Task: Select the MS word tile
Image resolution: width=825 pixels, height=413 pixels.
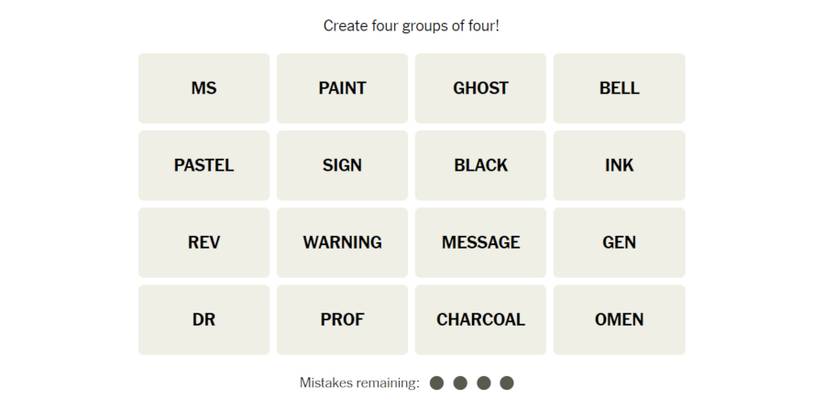Action: (x=204, y=88)
